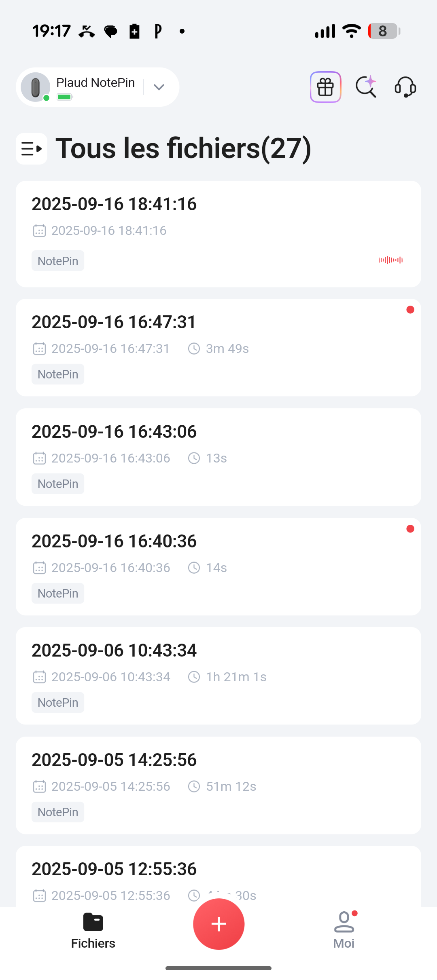This screenshot has height=980, width=437.
Task: Open recording 2025-09-16 18:41:16
Action: coord(218,234)
